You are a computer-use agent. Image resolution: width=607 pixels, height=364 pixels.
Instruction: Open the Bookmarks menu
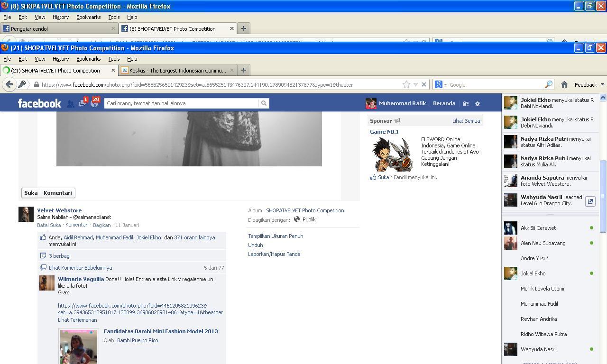click(88, 59)
